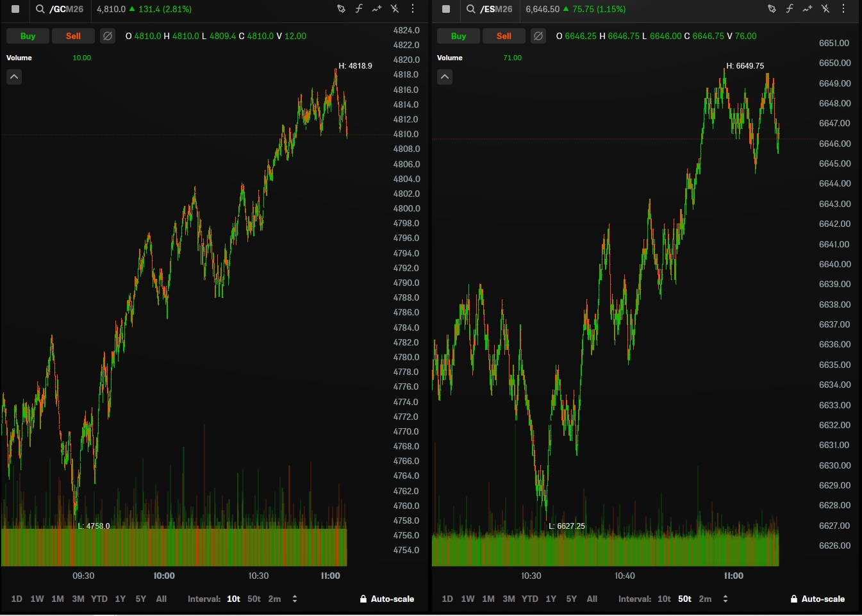
Task: Select the drawing pen tool on /ESM26 chart
Action: (x=772, y=9)
